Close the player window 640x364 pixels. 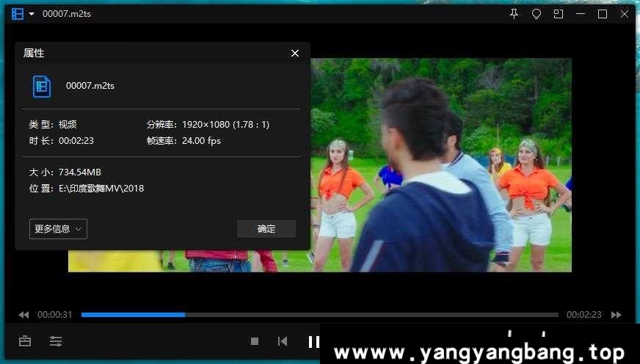coord(625,14)
